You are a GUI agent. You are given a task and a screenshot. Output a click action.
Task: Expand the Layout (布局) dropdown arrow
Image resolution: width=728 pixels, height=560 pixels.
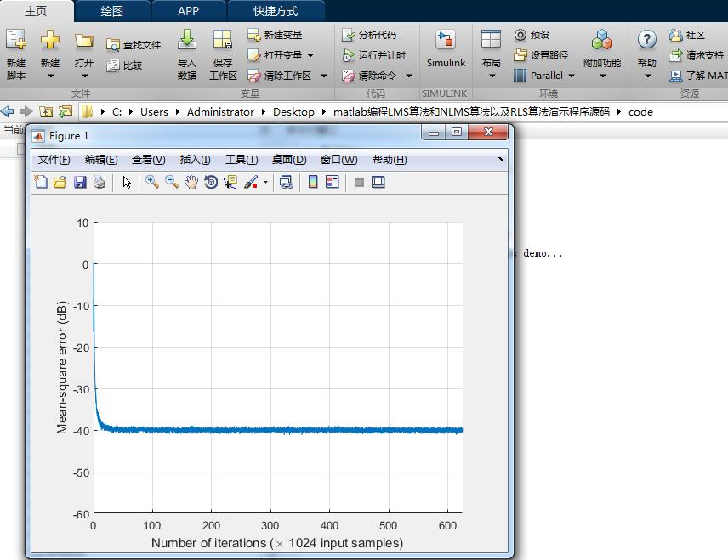[x=492, y=76]
